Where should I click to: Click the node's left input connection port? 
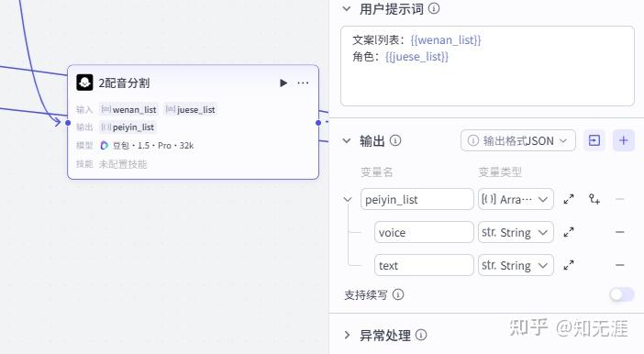(x=68, y=123)
